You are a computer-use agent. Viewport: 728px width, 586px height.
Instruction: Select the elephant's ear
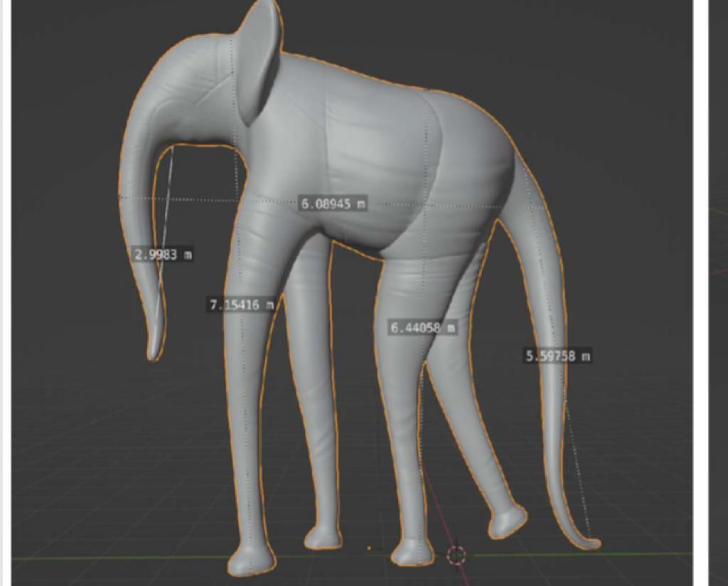(x=257, y=60)
